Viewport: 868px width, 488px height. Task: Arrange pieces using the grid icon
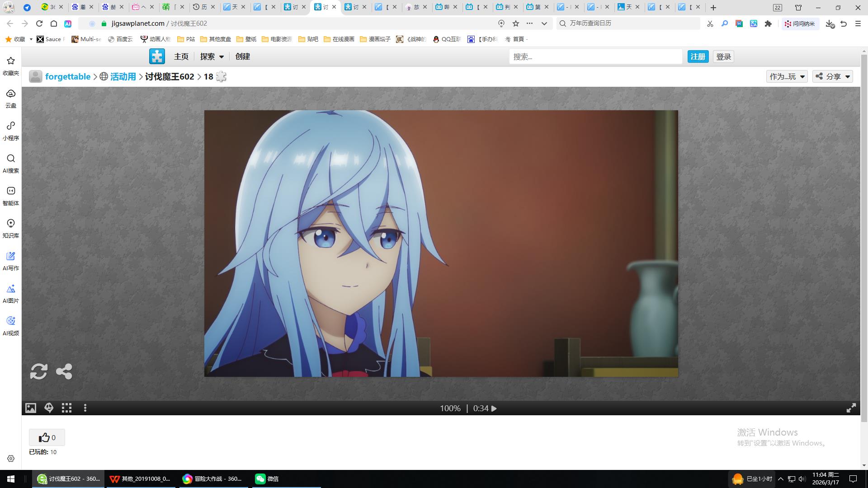tap(67, 408)
